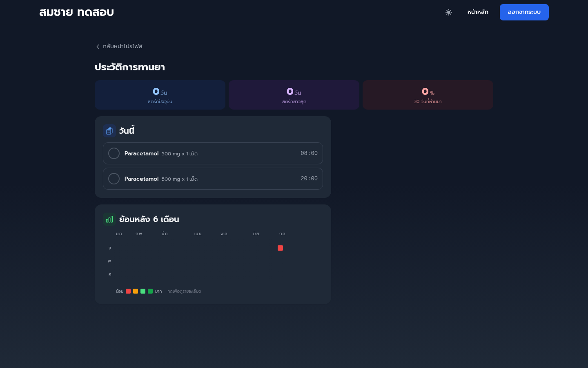The width and height of the screenshot is (588, 368).
Task: Toggle the light theme sun icon
Action: [x=449, y=12]
